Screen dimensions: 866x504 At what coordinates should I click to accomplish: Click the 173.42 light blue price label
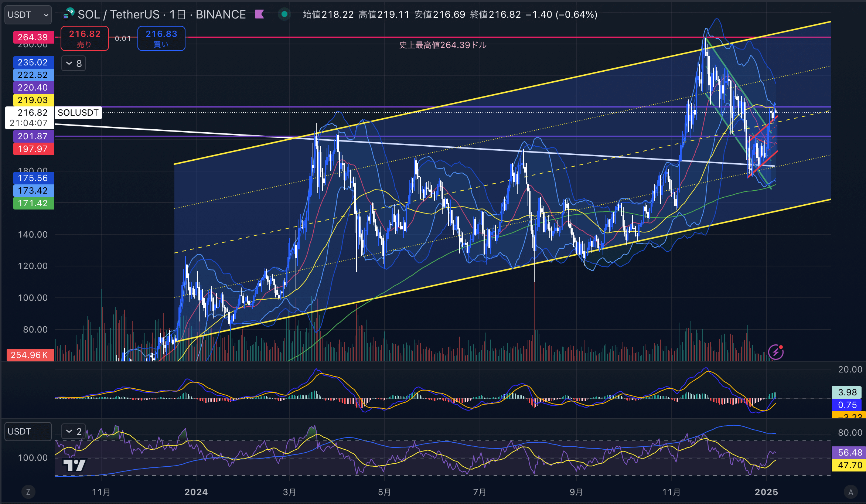pyautogui.click(x=34, y=191)
